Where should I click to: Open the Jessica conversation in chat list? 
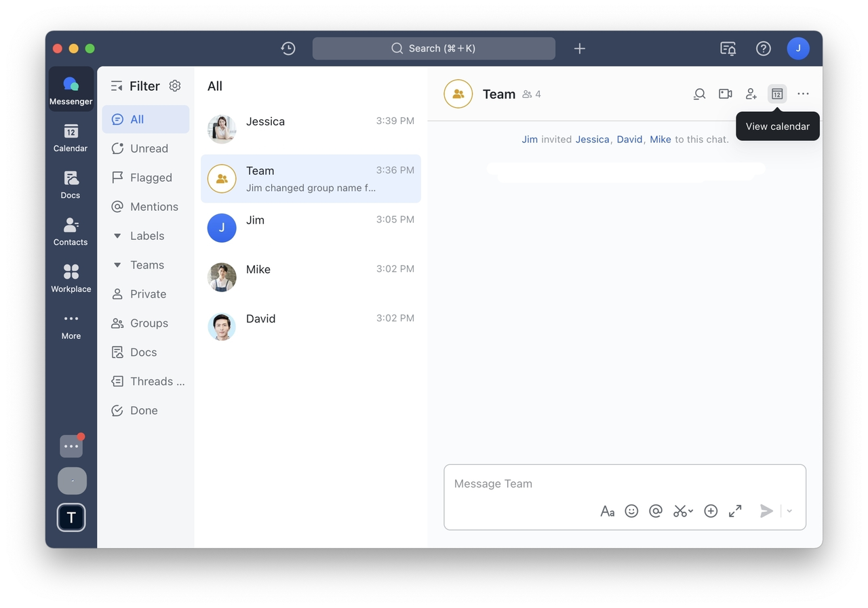(x=311, y=129)
